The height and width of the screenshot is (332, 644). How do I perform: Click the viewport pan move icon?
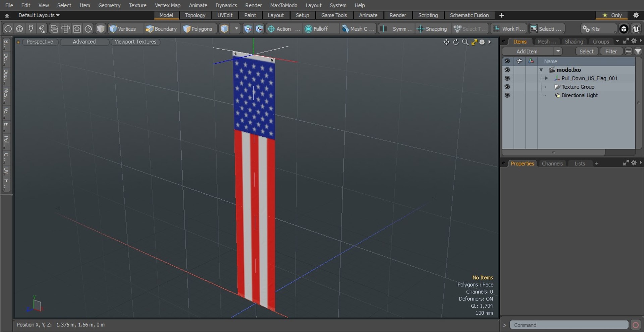coord(446,42)
